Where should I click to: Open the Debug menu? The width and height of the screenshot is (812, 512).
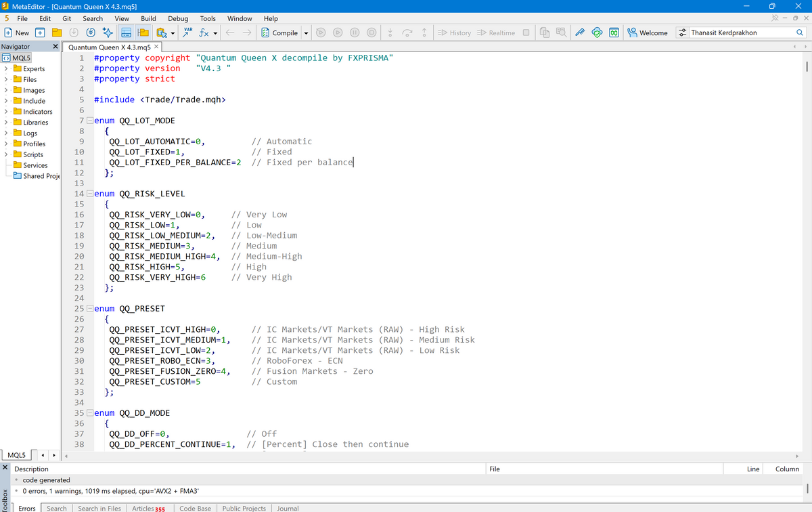[178, 18]
